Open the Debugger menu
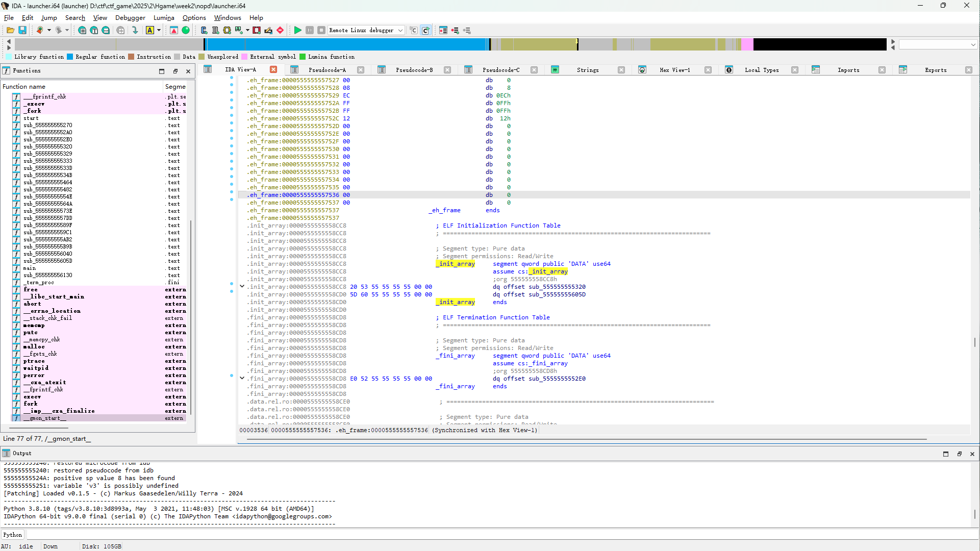The image size is (980, 551). (130, 18)
